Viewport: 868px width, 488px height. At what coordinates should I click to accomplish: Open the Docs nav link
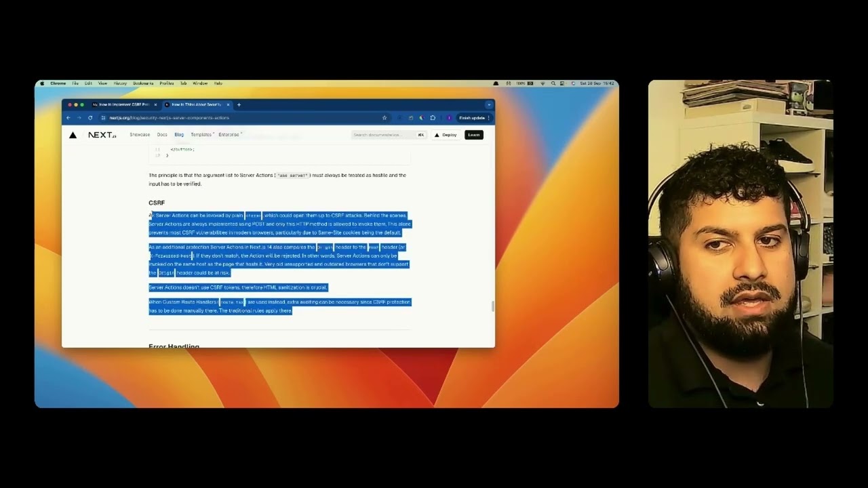point(162,135)
